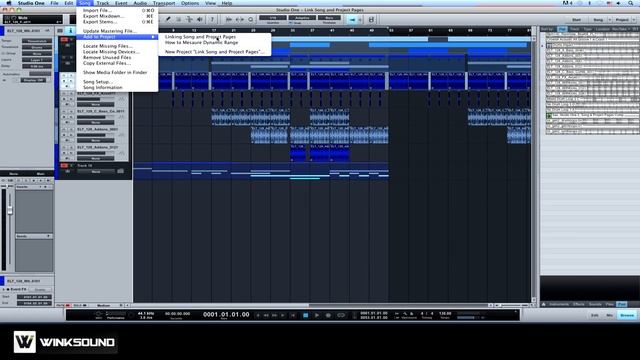The height and width of the screenshot is (360, 640).
Task: Toggle the highlighted Snap arrow button in toolbar
Action: [x=352, y=20]
